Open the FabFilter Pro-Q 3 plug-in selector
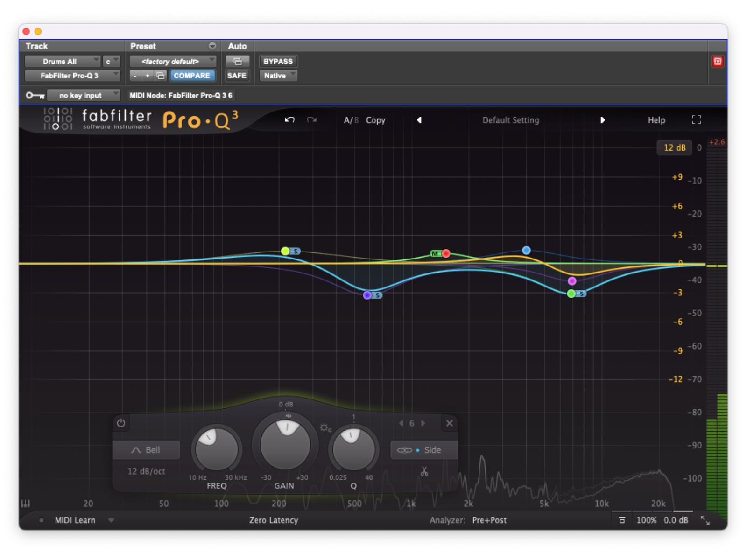 [x=72, y=76]
